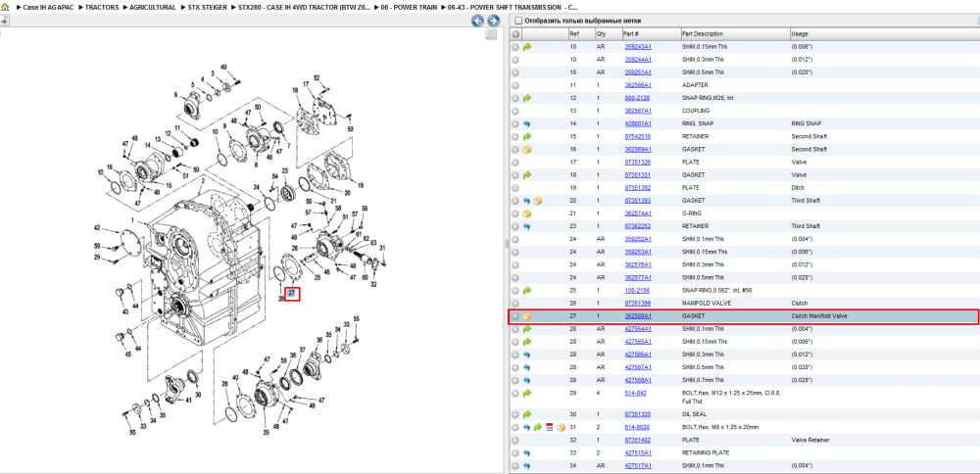Click blue arrow icon for SHIM 427517A1
The width and height of the screenshot is (980, 474).
click(527, 466)
